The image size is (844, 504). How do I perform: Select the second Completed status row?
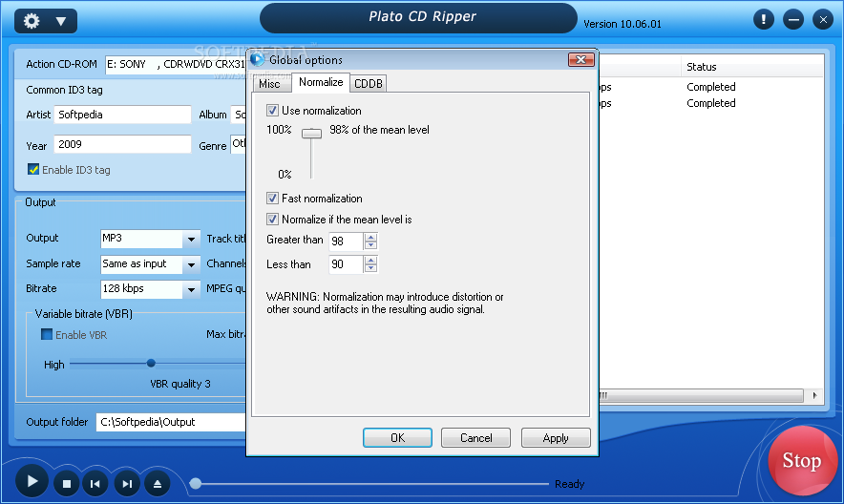(x=711, y=103)
